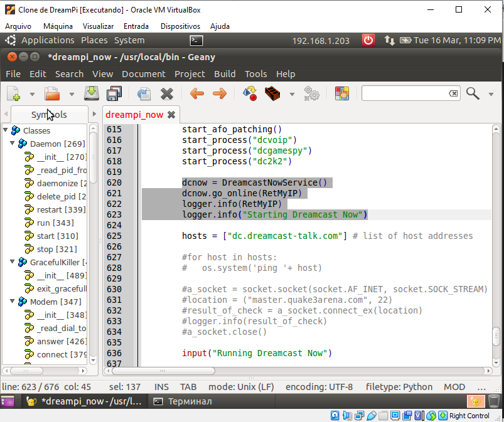
Task: Save the current file icon
Action: pyautogui.click(x=92, y=93)
